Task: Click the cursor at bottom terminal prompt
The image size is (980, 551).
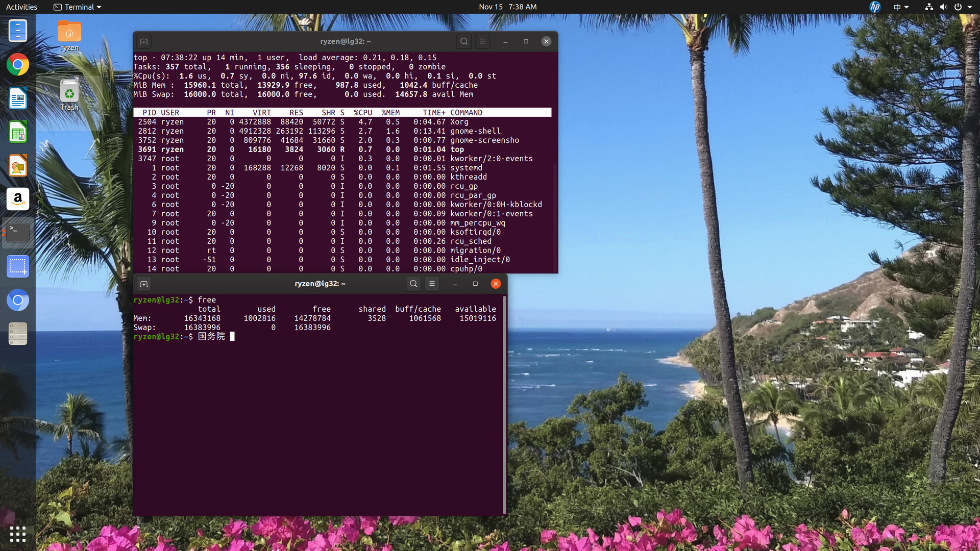Action: pos(232,336)
